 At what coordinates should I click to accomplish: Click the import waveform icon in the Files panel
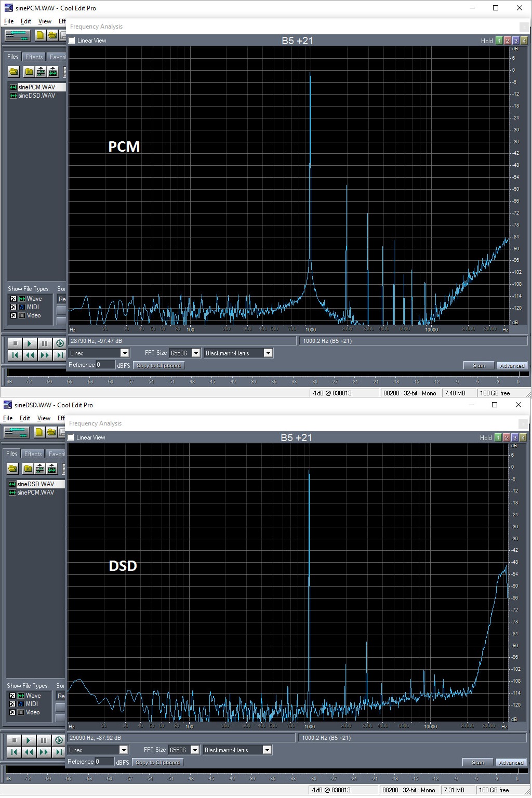pyautogui.click(x=52, y=71)
